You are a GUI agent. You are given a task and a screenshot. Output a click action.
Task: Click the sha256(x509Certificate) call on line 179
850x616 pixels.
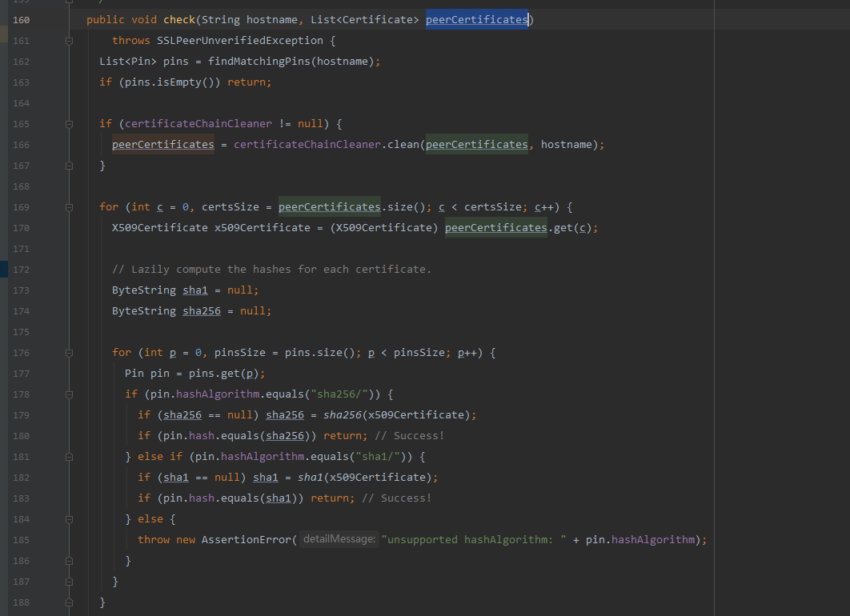(x=397, y=415)
